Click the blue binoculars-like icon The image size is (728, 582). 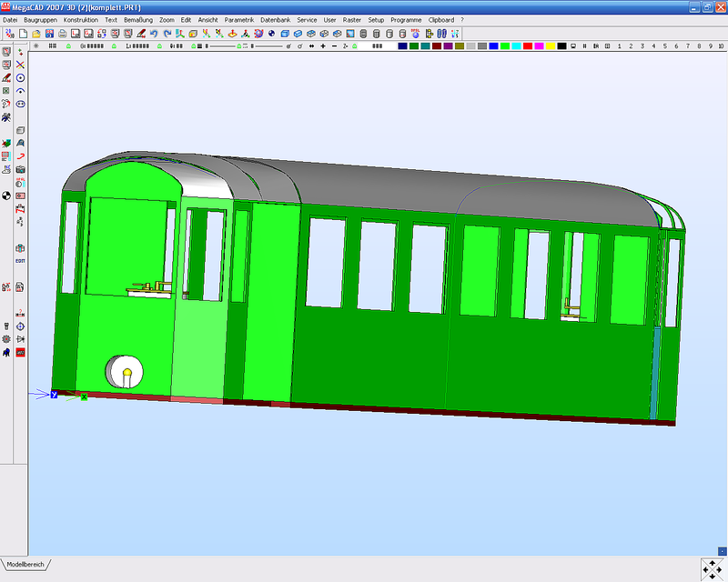pos(442,34)
